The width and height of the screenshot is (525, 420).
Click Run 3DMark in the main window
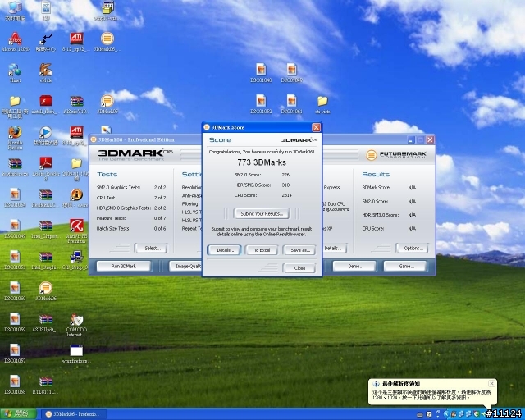pos(124,266)
